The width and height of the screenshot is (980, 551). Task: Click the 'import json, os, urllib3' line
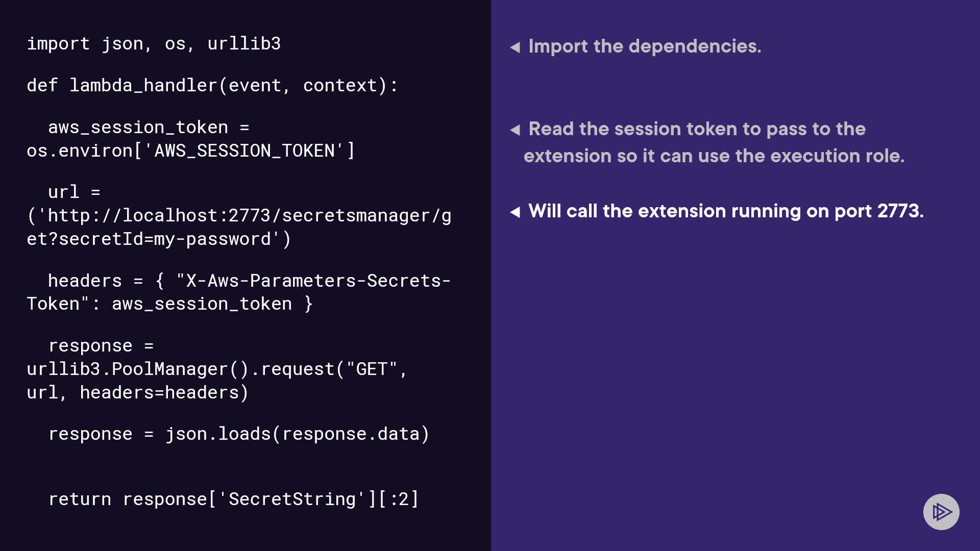(x=154, y=44)
